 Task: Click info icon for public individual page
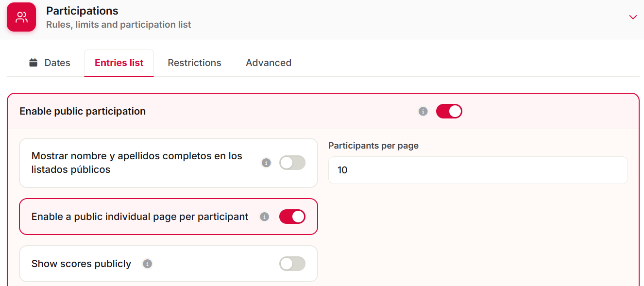click(x=264, y=217)
